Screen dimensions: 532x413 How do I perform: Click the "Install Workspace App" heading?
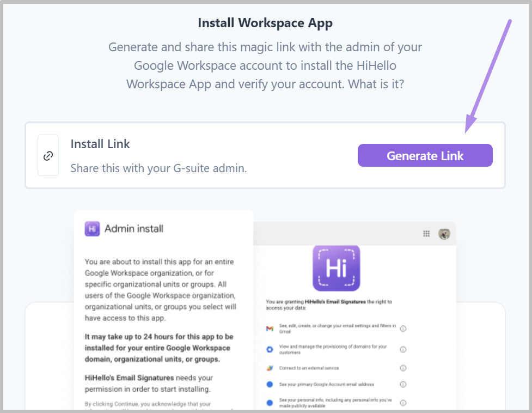point(265,23)
